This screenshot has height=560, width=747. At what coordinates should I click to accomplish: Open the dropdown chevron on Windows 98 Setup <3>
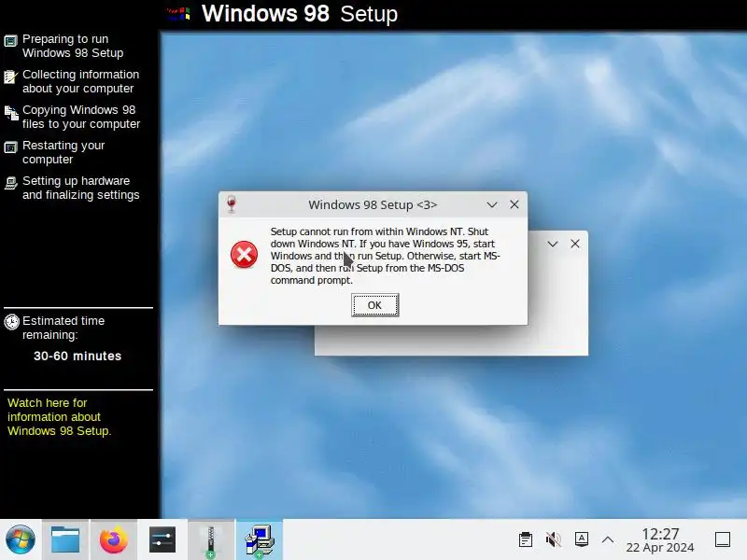pyautogui.click(x=492, y=204)
